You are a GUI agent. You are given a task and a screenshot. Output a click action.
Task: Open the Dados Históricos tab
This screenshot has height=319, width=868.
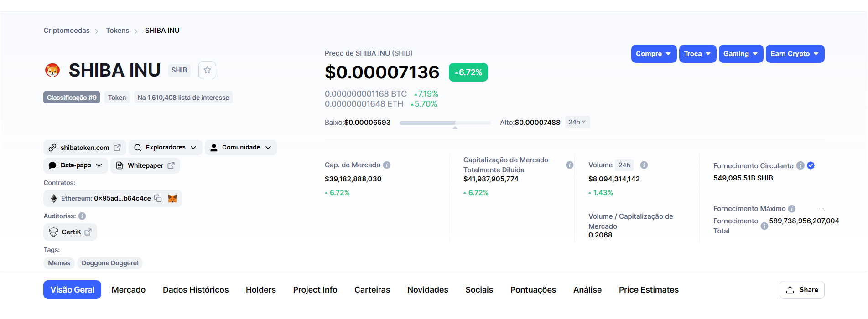click(196, 290)
